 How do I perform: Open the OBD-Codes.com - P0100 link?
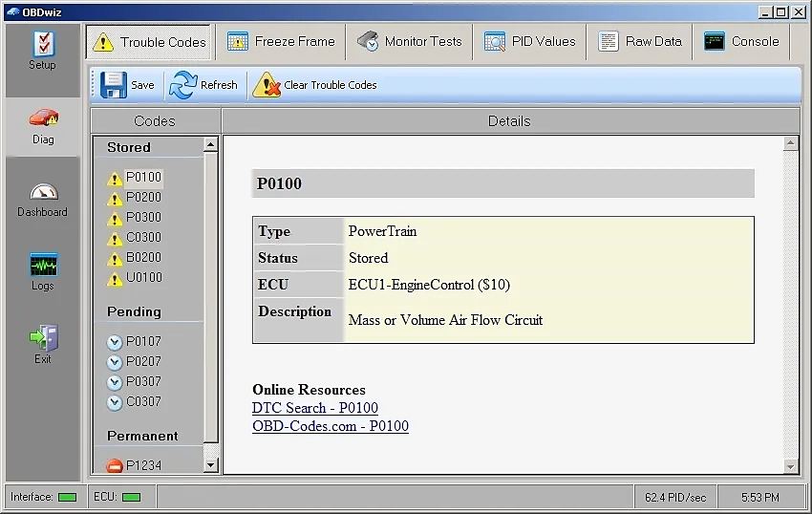331,426
